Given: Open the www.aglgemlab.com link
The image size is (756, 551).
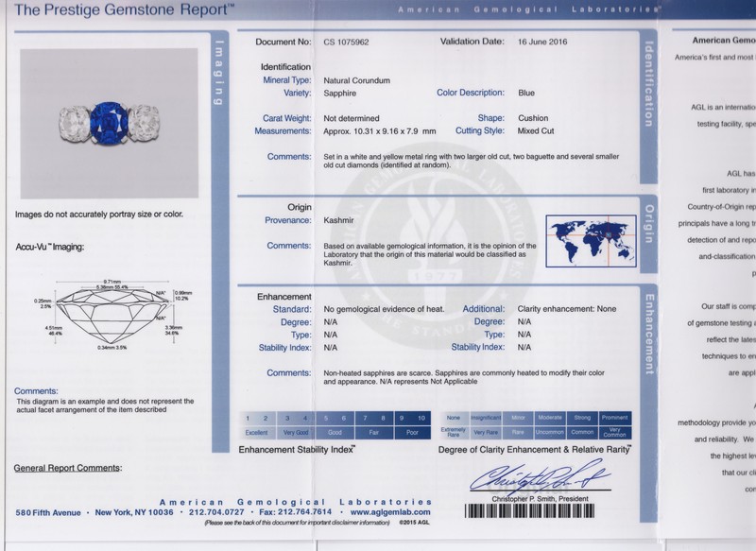Looking at the screenshot, I should [393, 511].
